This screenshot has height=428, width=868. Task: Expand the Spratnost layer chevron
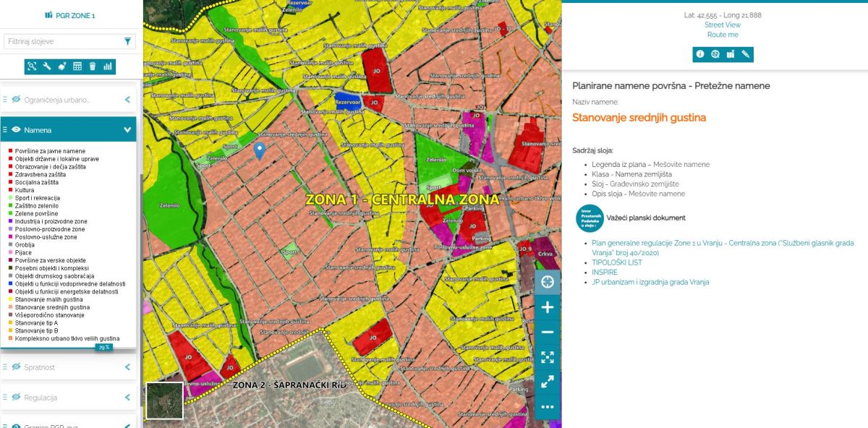click(127, 367)
